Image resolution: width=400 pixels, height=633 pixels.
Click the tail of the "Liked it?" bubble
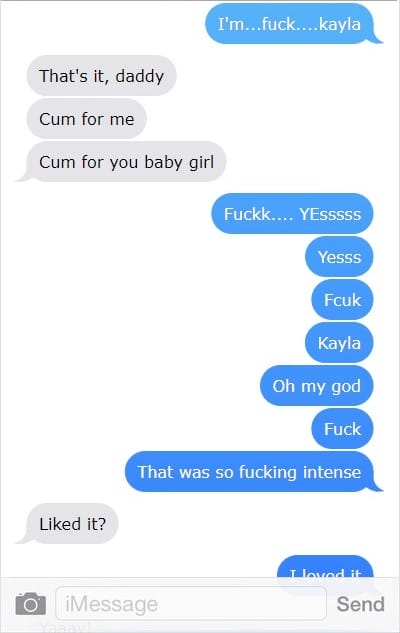(21, 539)
